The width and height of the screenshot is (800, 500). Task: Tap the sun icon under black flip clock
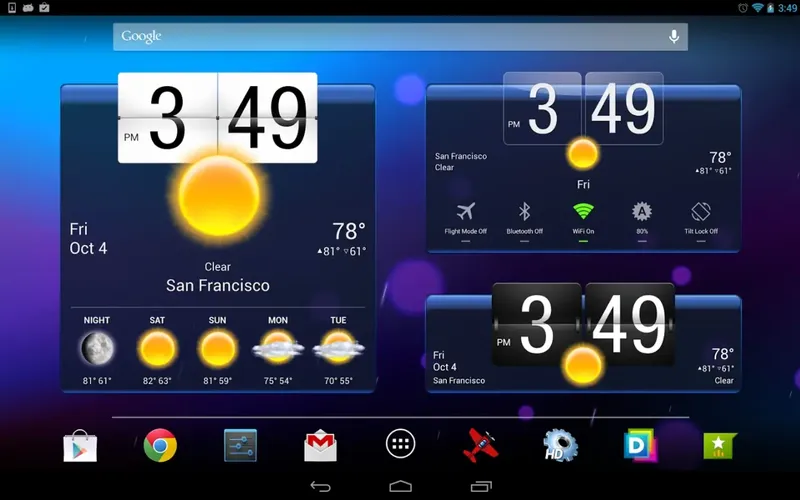(x=583, y=365)
